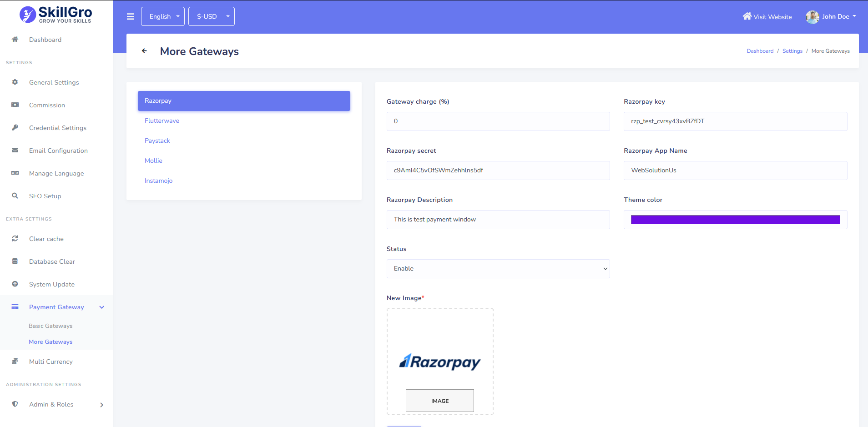The image size is (868, 427).
Task: Click the Gateway charge (%) field
Action: (x=498, y=121)
